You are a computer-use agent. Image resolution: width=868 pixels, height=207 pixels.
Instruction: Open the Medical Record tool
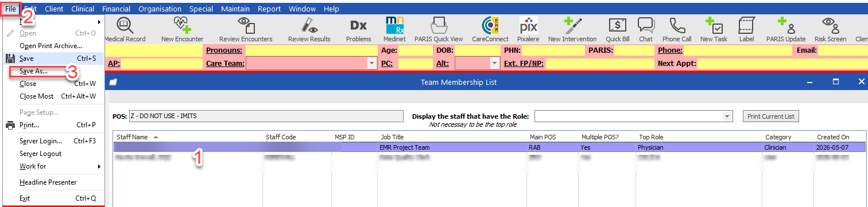(x=124, y=30)
